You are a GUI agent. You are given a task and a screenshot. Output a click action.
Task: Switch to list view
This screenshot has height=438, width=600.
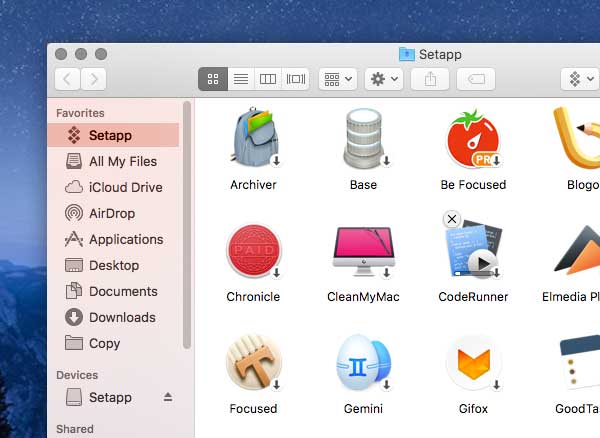pos(241,79)
